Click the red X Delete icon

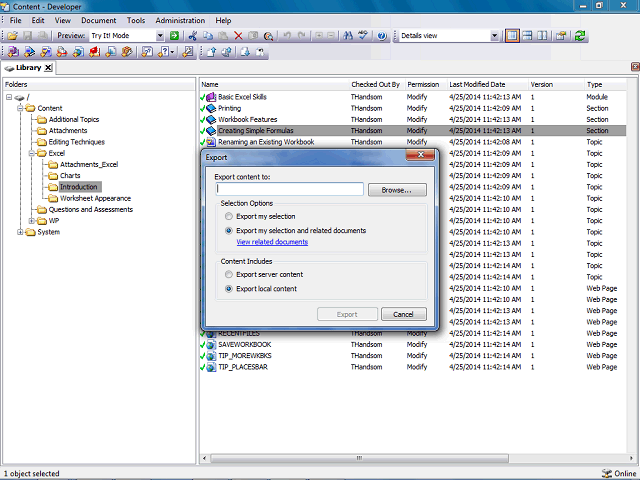[238, 36]
